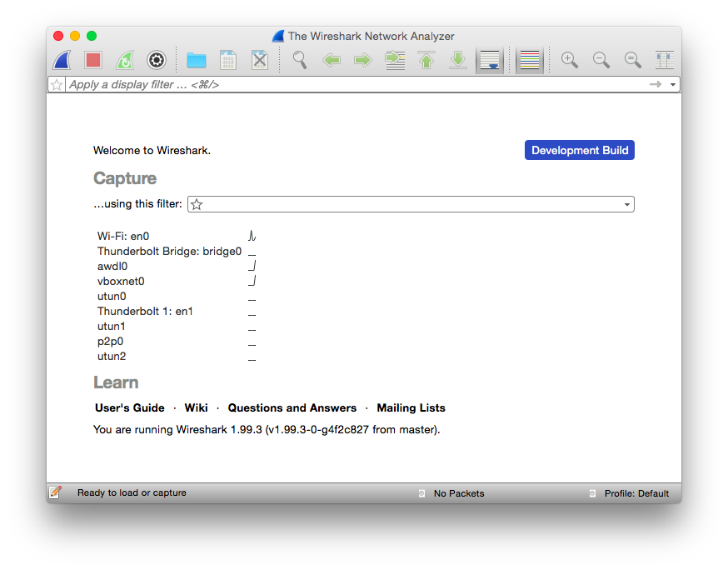Select Thunderbolt 1: en1 interface
Image resolution: width=728 pixels, height=570 pixels.
click(145, 311)
